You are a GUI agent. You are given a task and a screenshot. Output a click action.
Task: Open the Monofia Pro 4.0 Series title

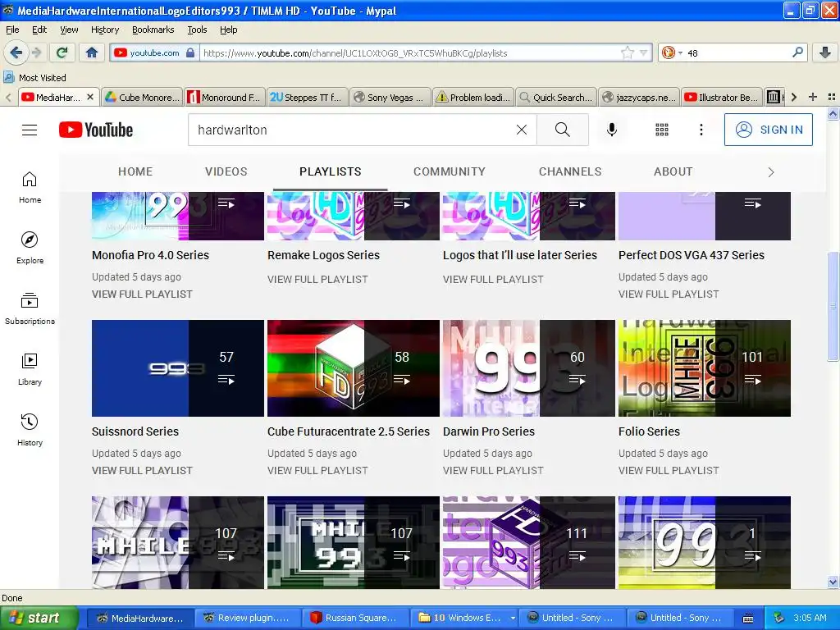point(150,255)
